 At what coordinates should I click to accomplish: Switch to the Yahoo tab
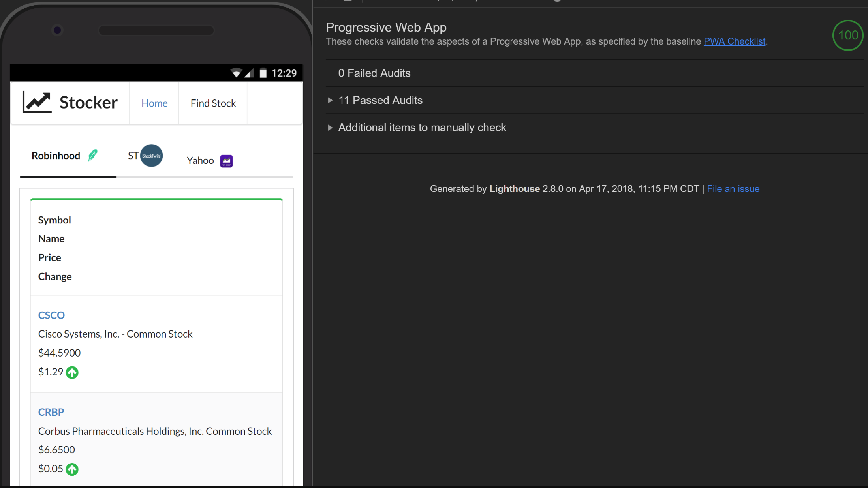pyautogui.click(x=200, y=161)
